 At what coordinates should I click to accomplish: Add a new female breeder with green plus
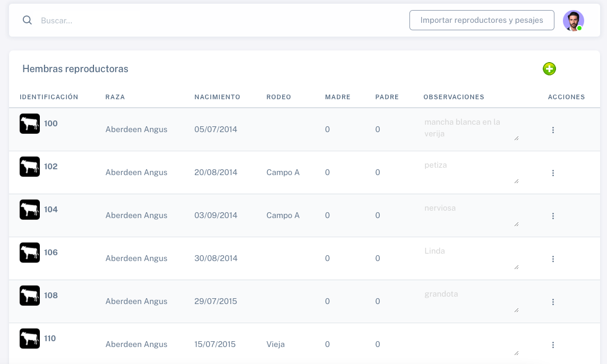(549, 69)
